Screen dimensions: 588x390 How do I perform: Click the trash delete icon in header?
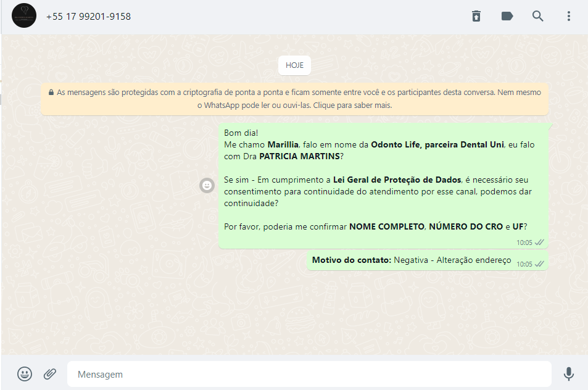tap(476, 16)
